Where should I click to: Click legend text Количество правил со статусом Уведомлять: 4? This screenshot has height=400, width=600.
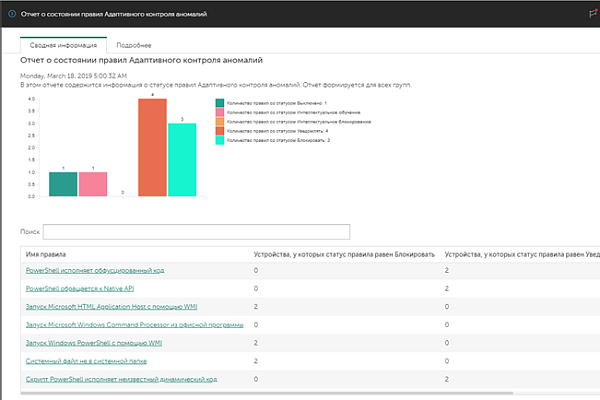277,131
